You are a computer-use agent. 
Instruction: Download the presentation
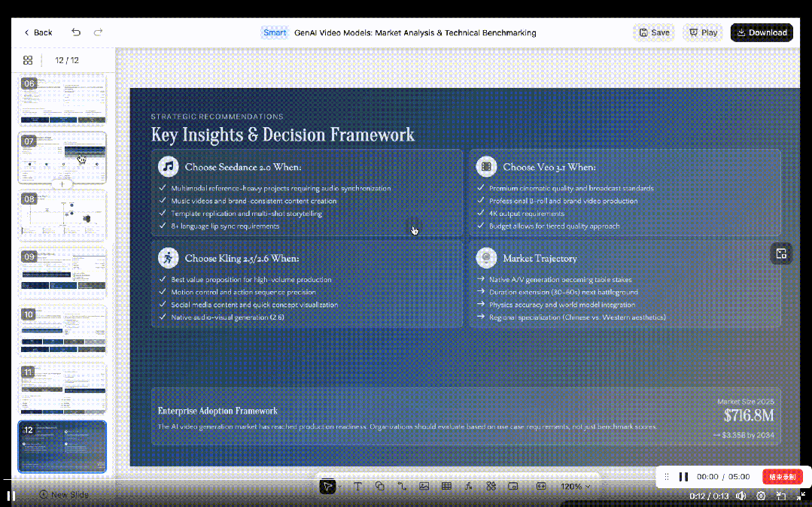coord(762,32)
